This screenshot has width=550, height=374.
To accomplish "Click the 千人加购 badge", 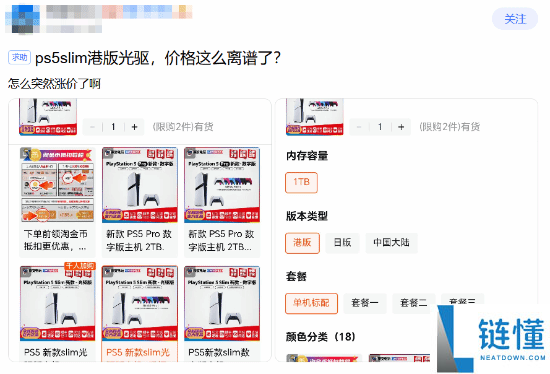I will click(x=80, y=266).
